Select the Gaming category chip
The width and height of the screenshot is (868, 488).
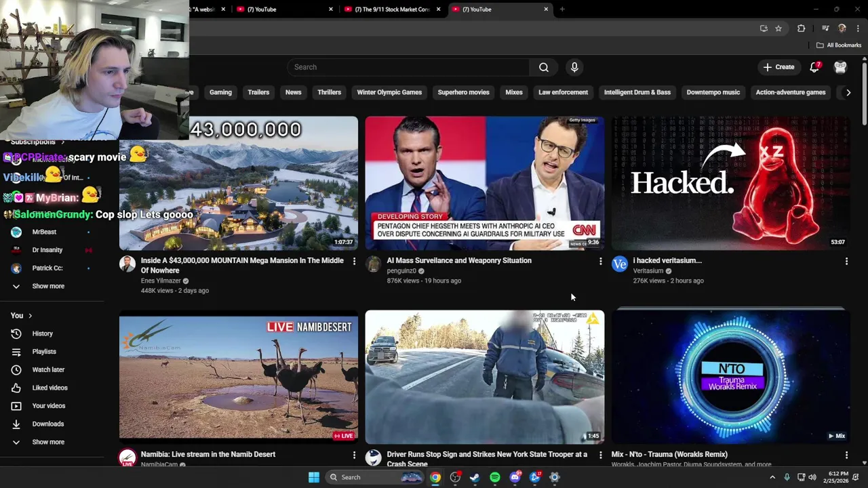[x=220, y=92]
